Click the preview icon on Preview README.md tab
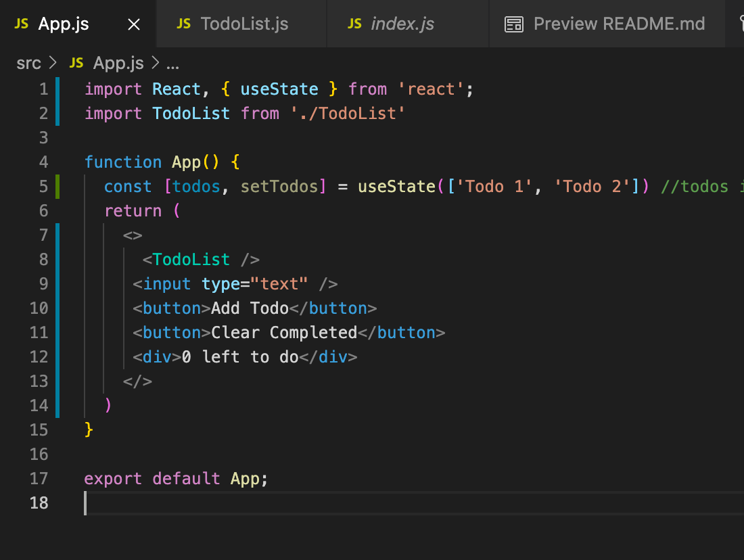 click(x=514, y=24)
